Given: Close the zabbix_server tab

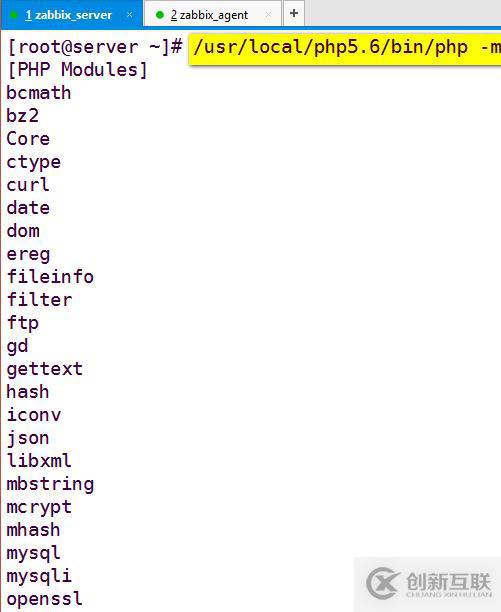Looking at the screenshot, I should (129, 15).
